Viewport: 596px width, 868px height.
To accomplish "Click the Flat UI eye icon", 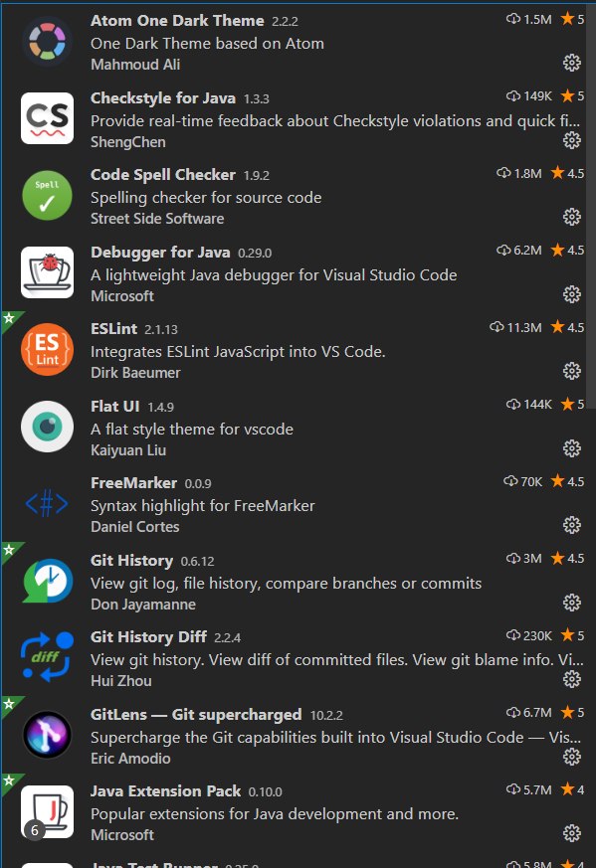I will (47, 427).
